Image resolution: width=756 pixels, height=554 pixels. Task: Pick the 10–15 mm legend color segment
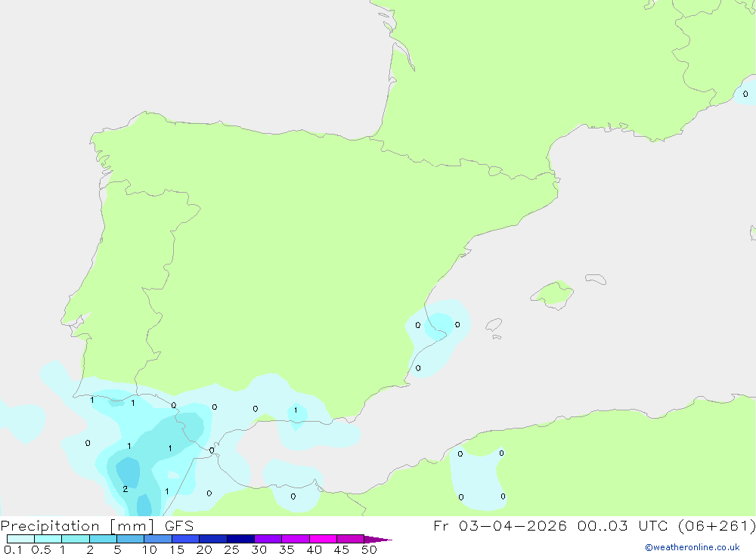click(x=158, y=539)
